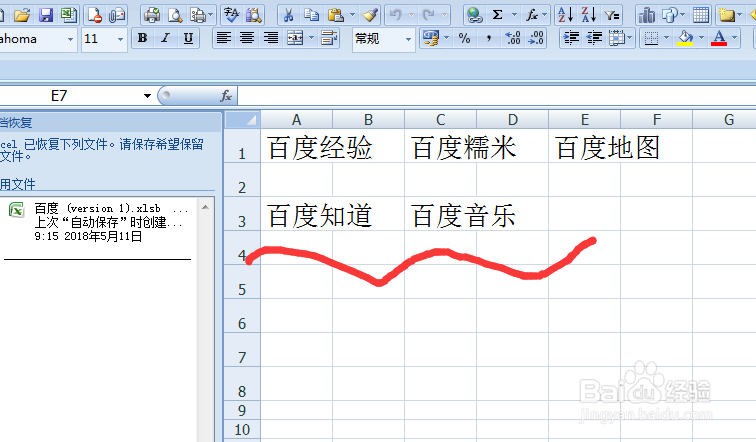Apply comma style number format
This screenshot has width=756, height=442.
[489, 38]
